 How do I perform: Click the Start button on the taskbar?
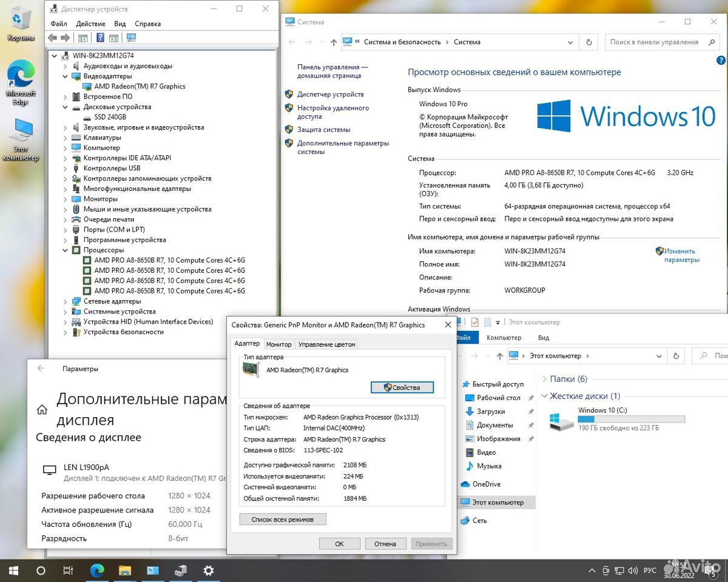click(x=13, y=570)
